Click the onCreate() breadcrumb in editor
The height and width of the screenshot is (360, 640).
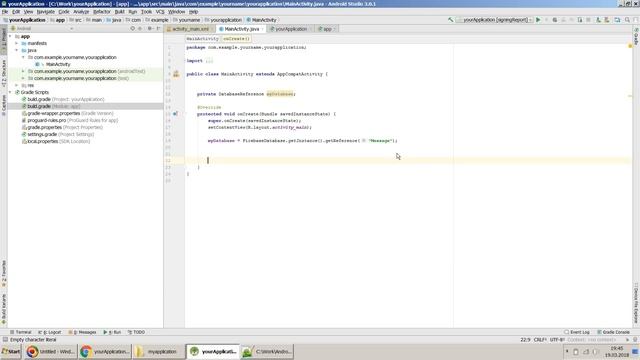[236, 39]
